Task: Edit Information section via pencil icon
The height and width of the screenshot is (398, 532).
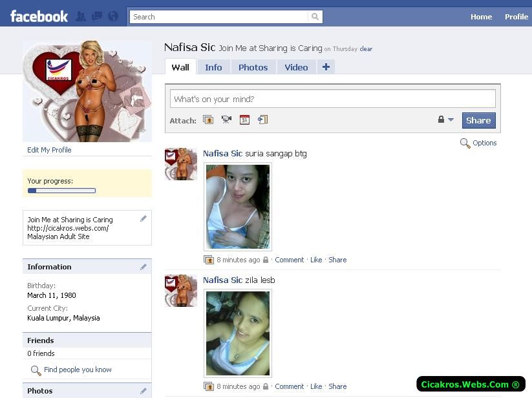Action: click(x=144, y=267)
